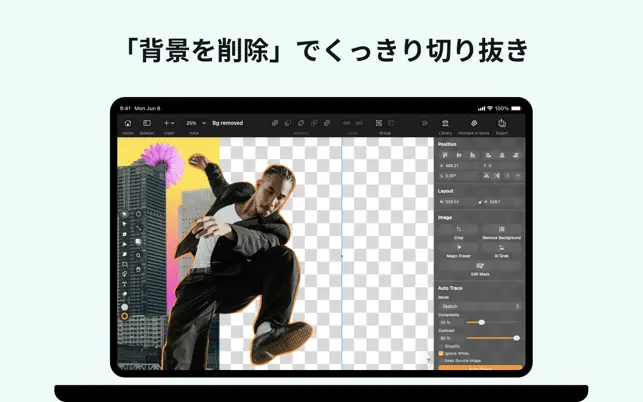Select the Rotate tool in toolbox
The height and width of the screenshot is (402, 643).
(139, 214)
